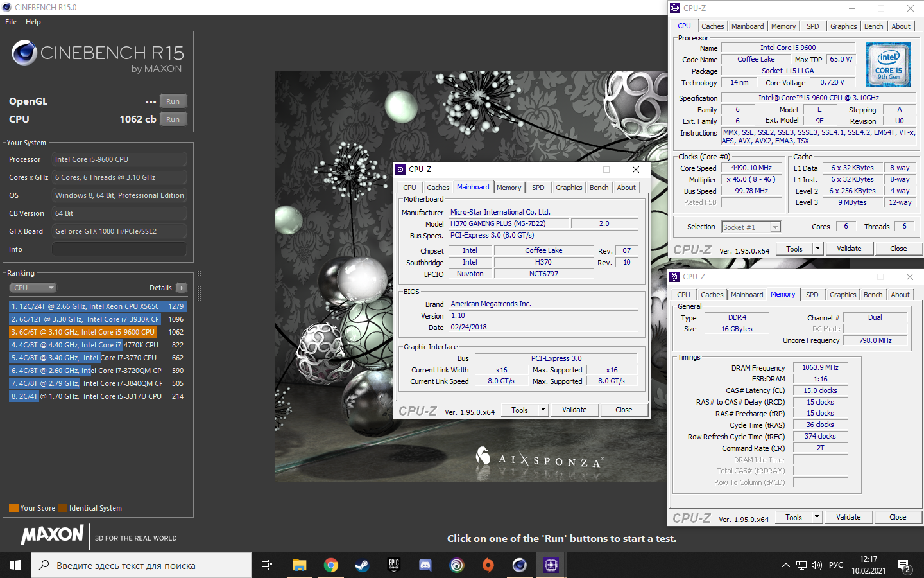The height and width of the screenshot is (578, 924).
Task: Click Validate in CPU tab window
Action: pyautogui.click(x=849, y=249)
